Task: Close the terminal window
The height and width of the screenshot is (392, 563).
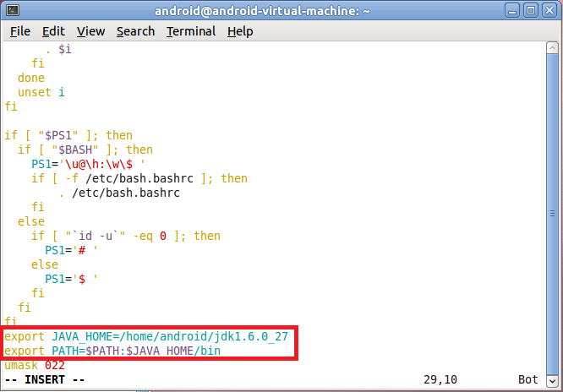Action: pos(549,11)
